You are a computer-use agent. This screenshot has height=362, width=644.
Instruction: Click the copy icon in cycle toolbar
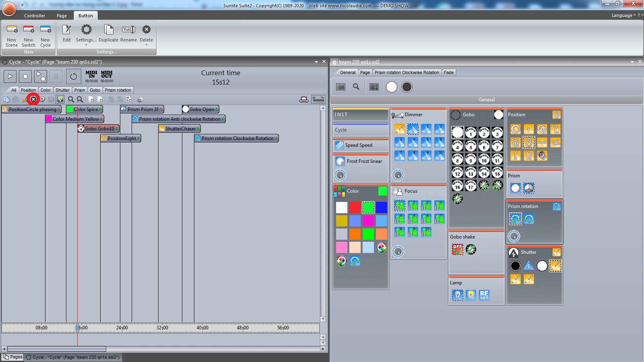pos(7,99)
